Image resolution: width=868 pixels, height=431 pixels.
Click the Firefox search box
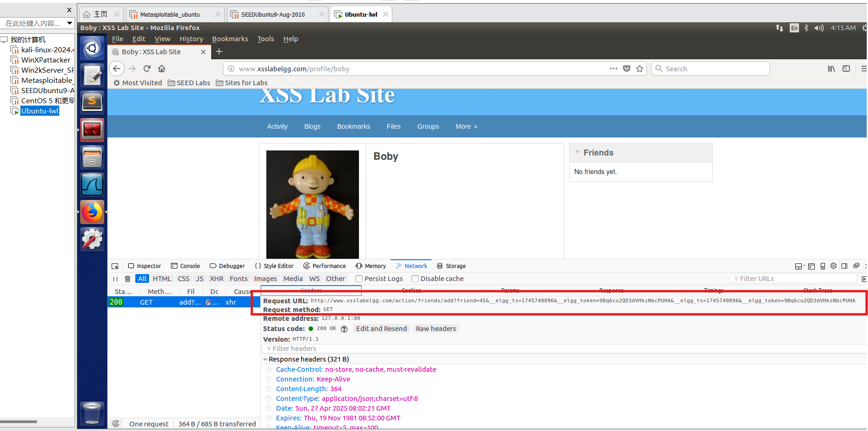click(711, 69)
